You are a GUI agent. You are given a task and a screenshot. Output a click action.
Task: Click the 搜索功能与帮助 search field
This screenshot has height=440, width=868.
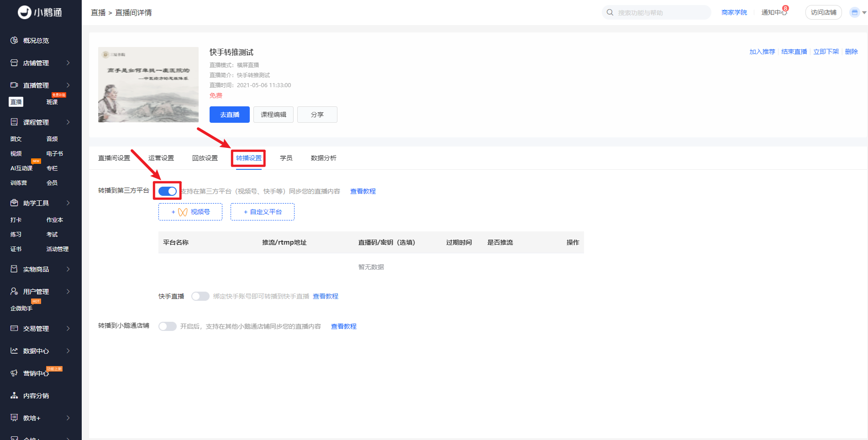click(657, 13)
